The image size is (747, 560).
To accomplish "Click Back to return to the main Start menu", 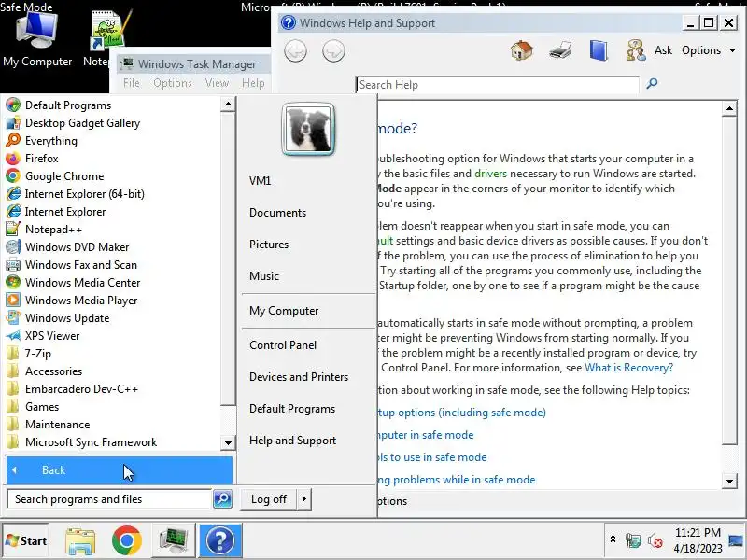I will (x=120, y=470).
